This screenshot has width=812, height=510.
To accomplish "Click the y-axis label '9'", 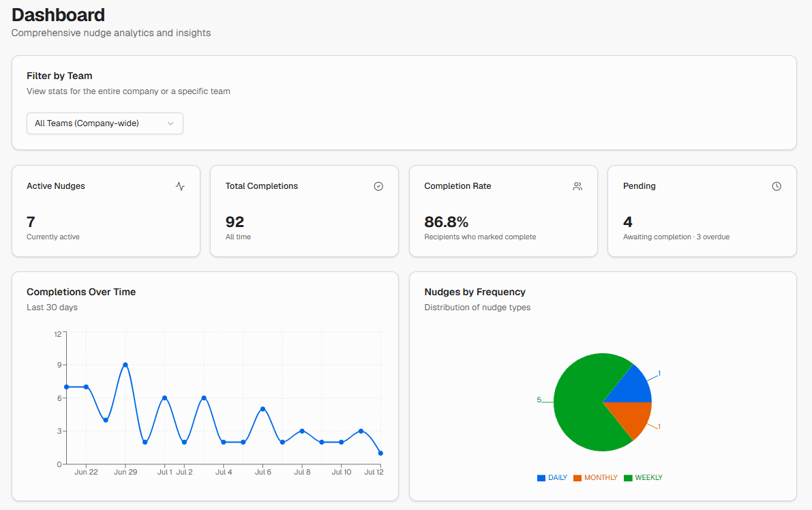I will [x=59, y=365].
